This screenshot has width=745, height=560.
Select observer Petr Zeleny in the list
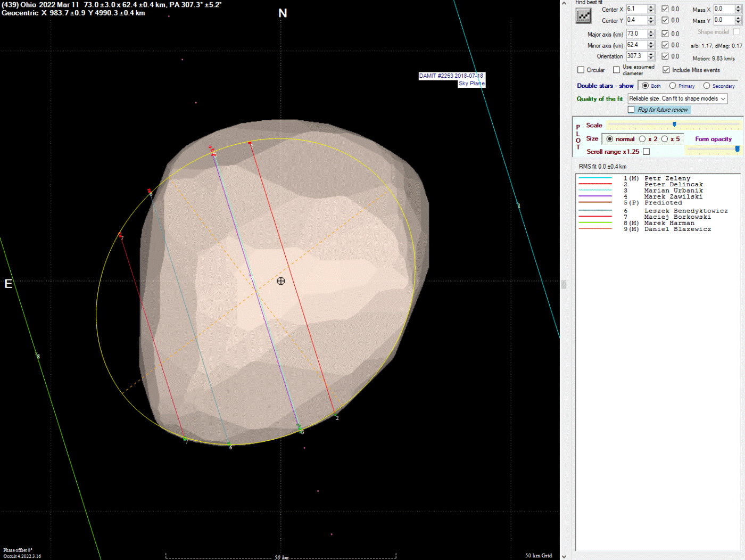[667, 178]
